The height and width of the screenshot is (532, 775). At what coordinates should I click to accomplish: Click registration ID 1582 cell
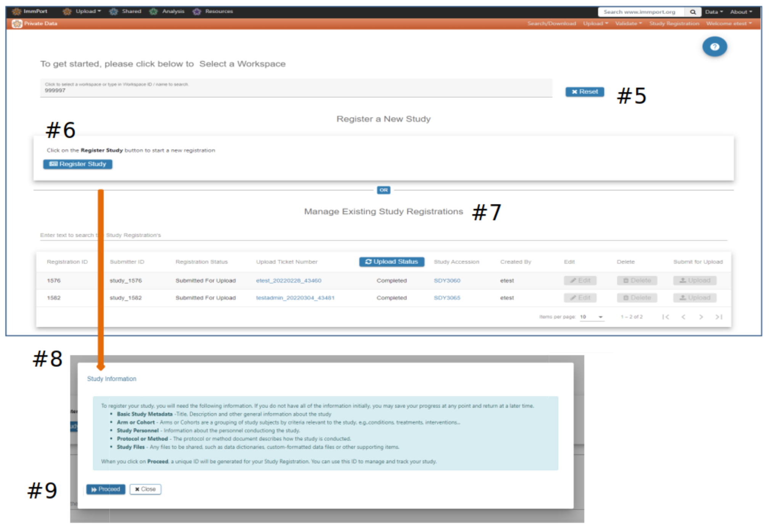pos(54,298)
